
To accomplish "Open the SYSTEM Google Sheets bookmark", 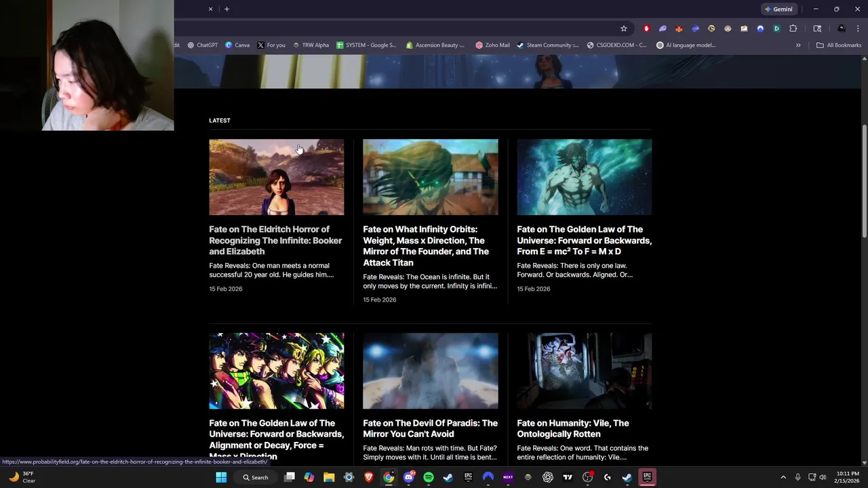I will pos(366,45).
